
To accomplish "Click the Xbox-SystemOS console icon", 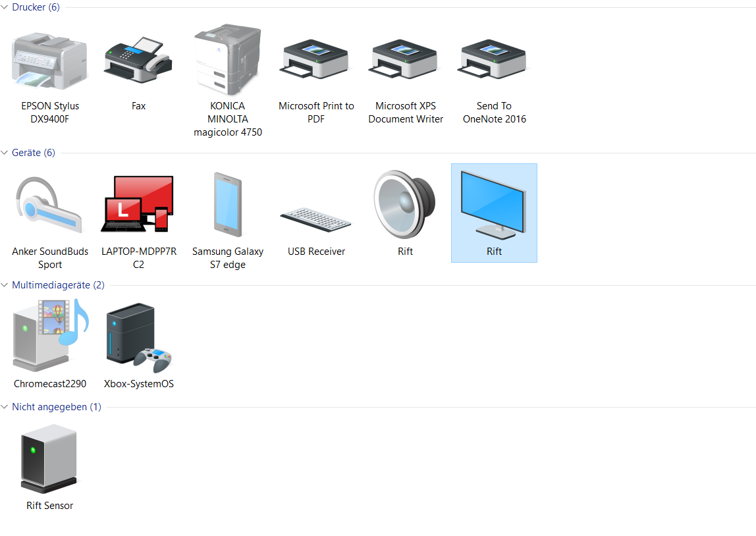I will [139, 338].
